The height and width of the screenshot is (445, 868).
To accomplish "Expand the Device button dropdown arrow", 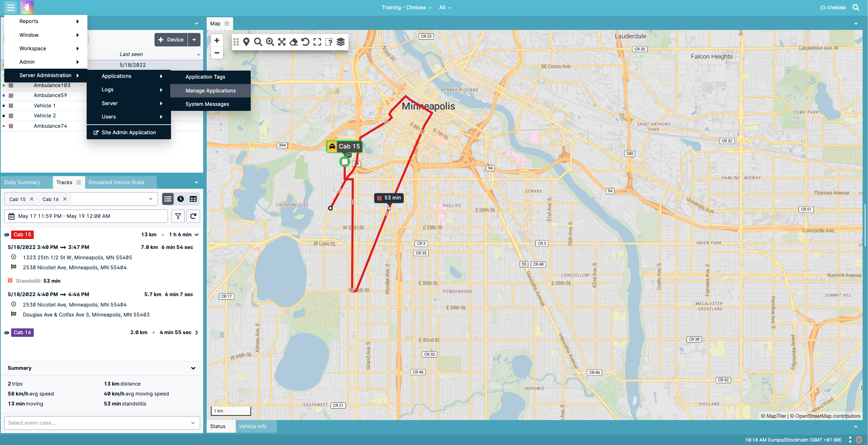I will 194,40.
